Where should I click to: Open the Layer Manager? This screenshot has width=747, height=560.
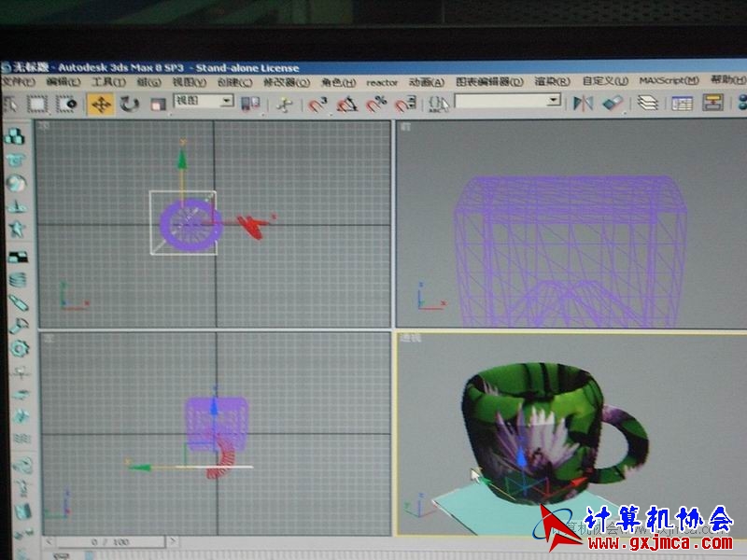click(647, 103)
